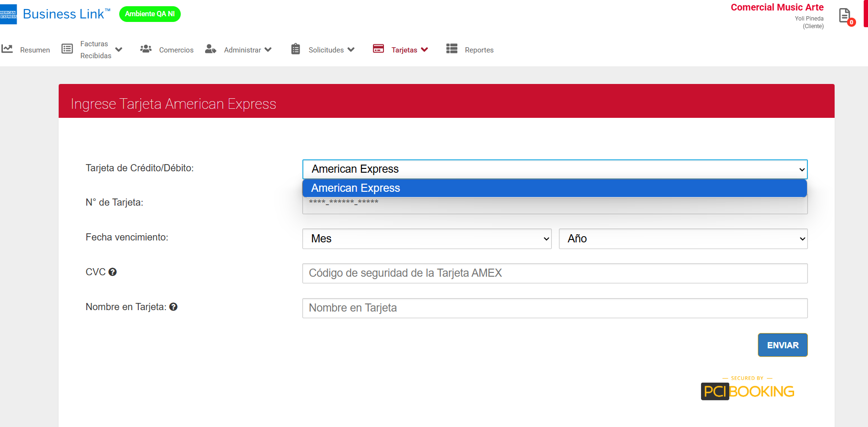
Task: Expand the Administrar menu chevron
Action: coord(268,50)
